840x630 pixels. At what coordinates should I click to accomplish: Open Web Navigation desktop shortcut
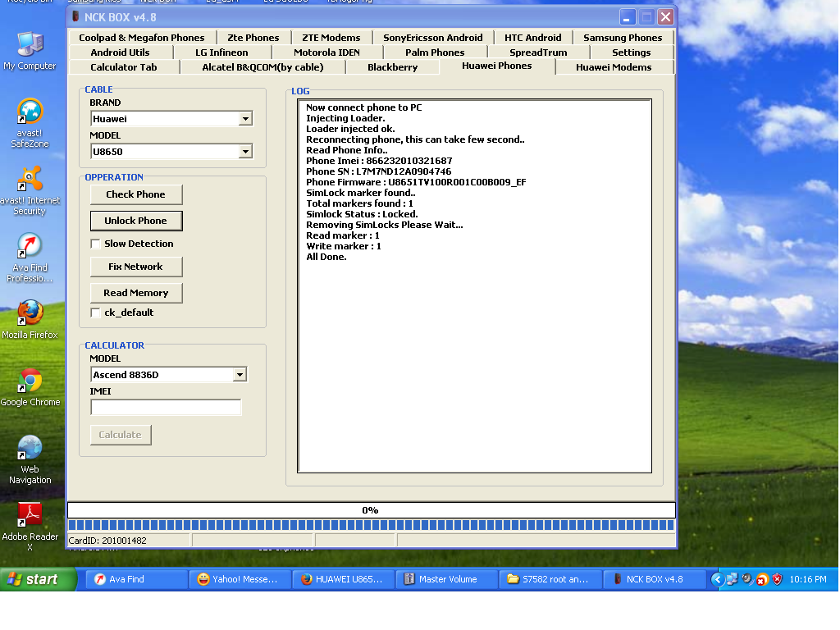30,450
